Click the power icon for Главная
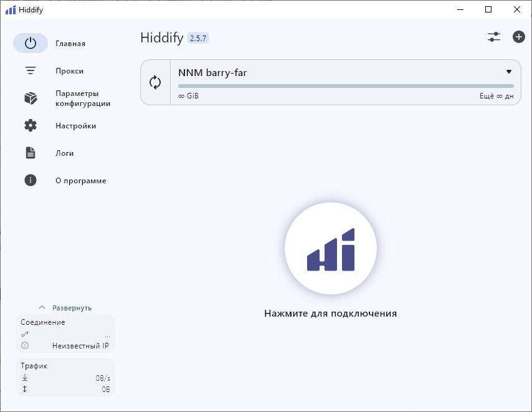 click(31, 44)
